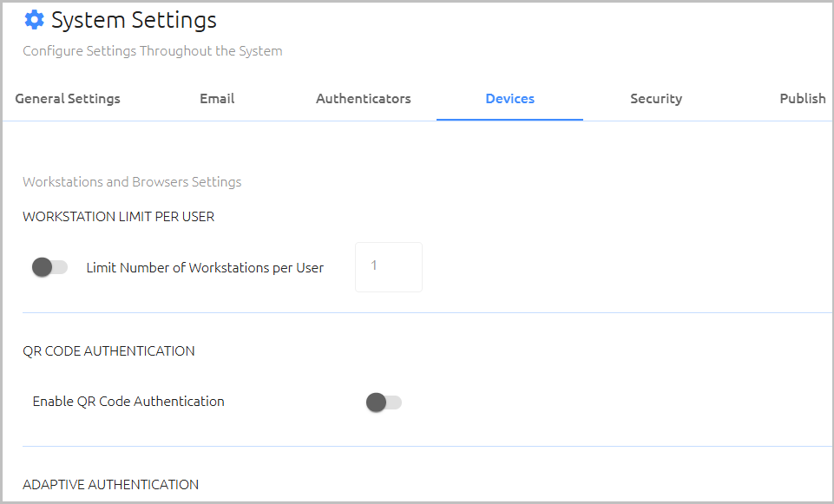
Task: Click the System Settings gear icon
Action: 34,20
